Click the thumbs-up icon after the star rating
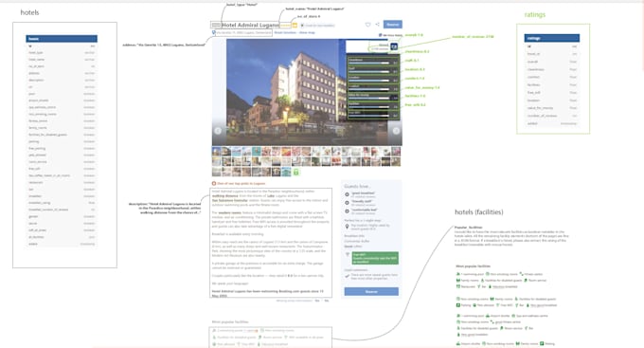The width and height of the screenshot is (644, 348). coord(295,25)
